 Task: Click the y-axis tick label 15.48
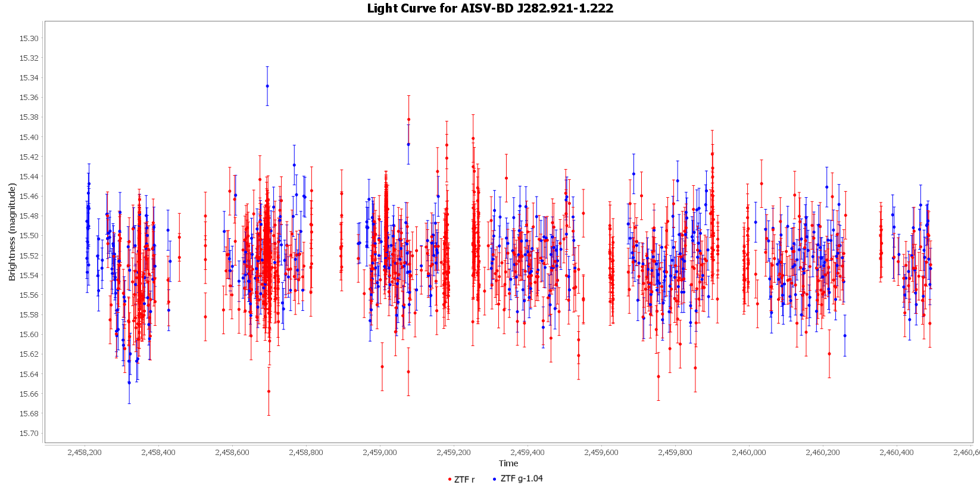tap(29, 216)
